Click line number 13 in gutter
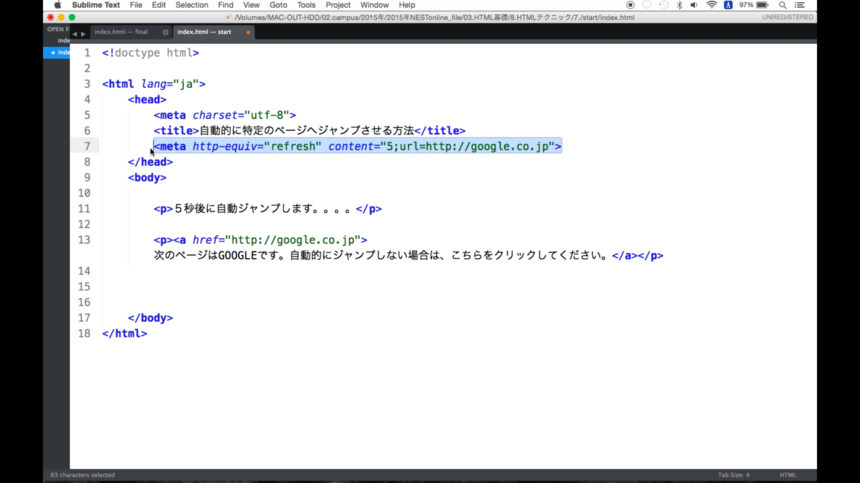 [x=84, y=240]
